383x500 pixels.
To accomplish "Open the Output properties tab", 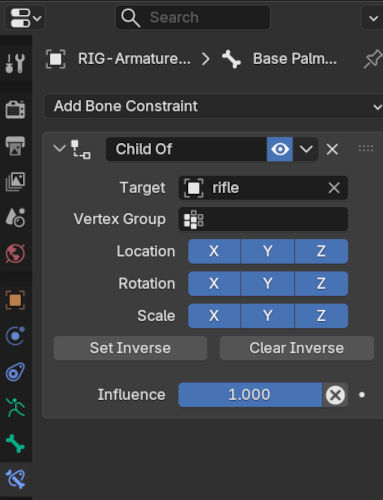I will coord(15,146).
